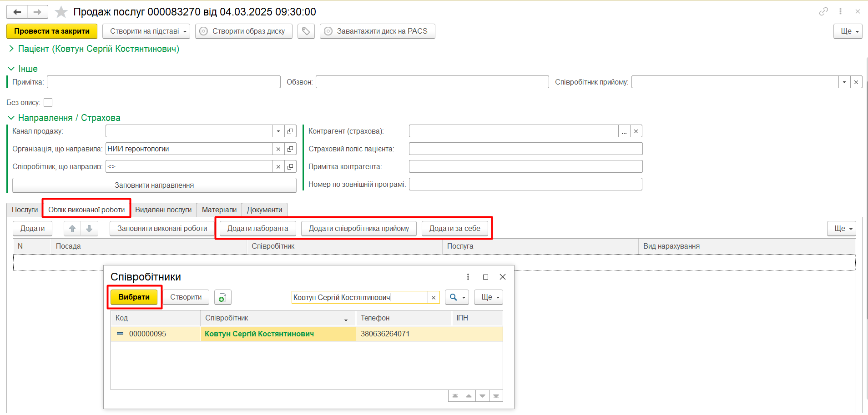Click the 'Примітка' input field
Image resolution: width=868 pixels, height=415 pixels.
[x=163, y=82]
